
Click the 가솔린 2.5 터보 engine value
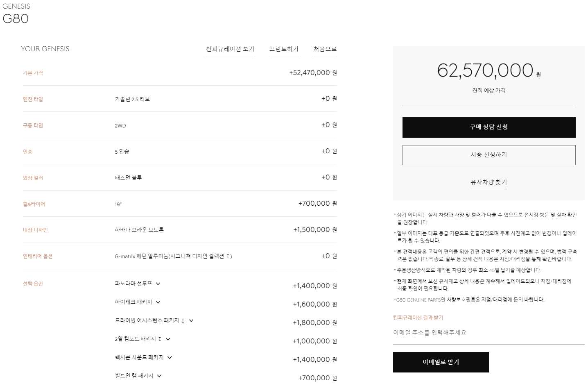(x=132, y=99)
